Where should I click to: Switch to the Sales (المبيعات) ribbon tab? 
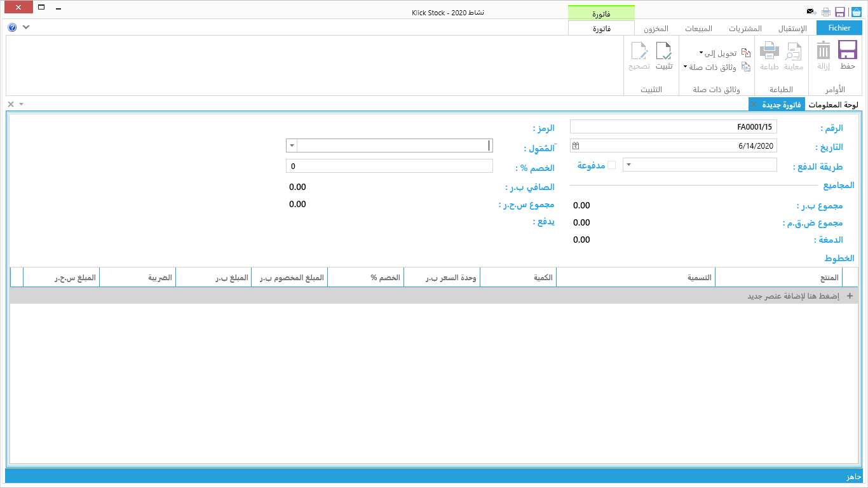coord(697,29)
